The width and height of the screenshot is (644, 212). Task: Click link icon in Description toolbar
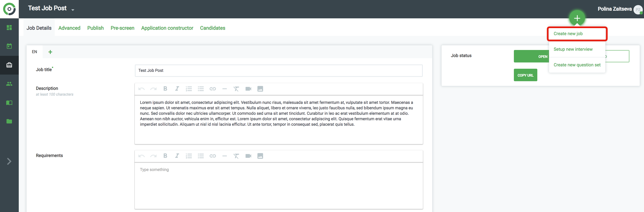213,89
